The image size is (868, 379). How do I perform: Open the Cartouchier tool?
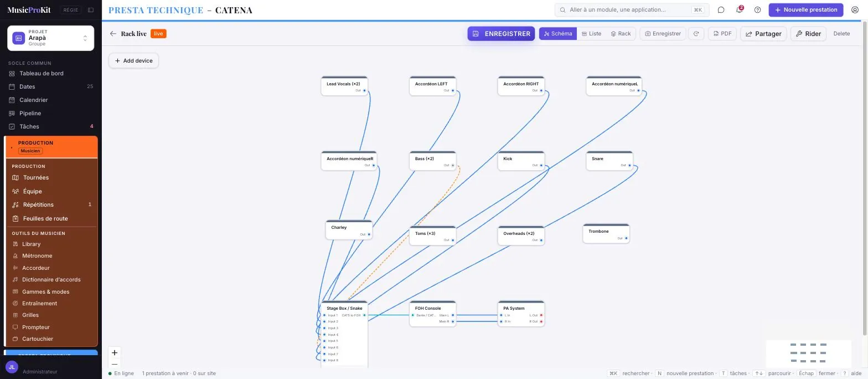click(51, 339)
